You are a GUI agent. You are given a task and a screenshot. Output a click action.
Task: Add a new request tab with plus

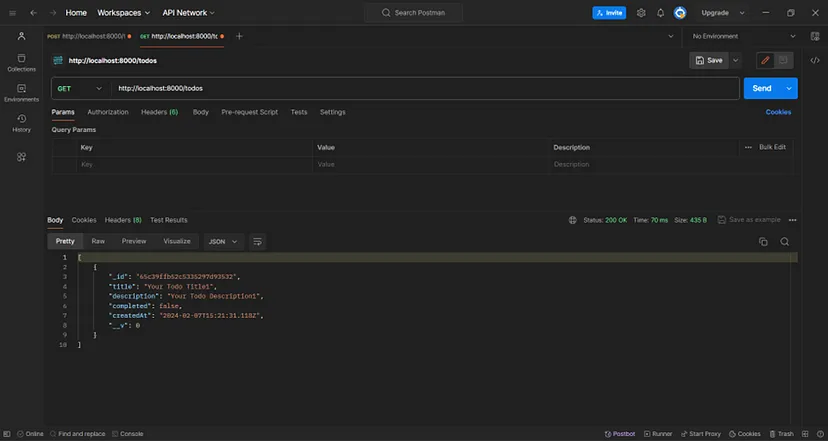[239, 36]
